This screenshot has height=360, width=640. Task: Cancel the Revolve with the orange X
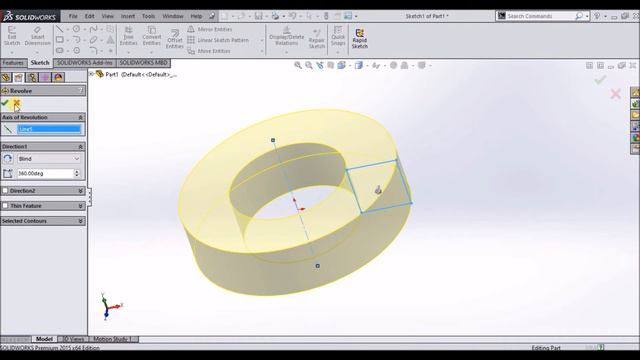click(x=16, y=103)
